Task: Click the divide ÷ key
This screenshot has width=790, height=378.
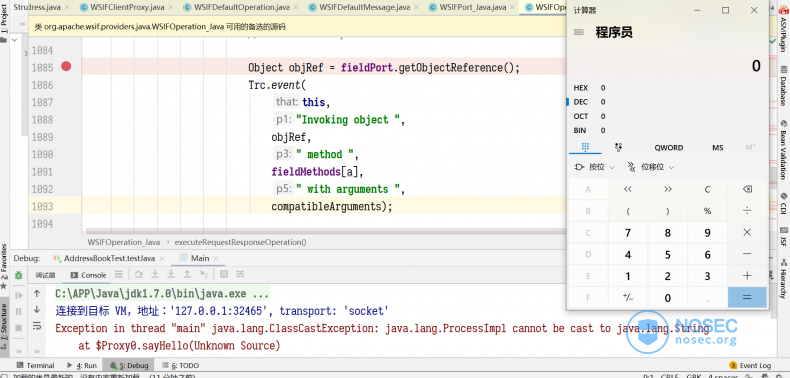Action: pyautogui.click(x=747, y=211)
